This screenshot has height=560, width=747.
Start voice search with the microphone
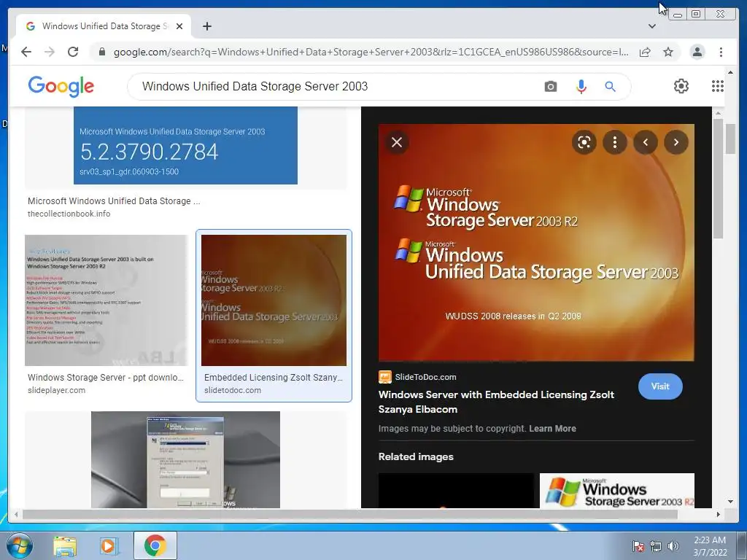(581, 86)
